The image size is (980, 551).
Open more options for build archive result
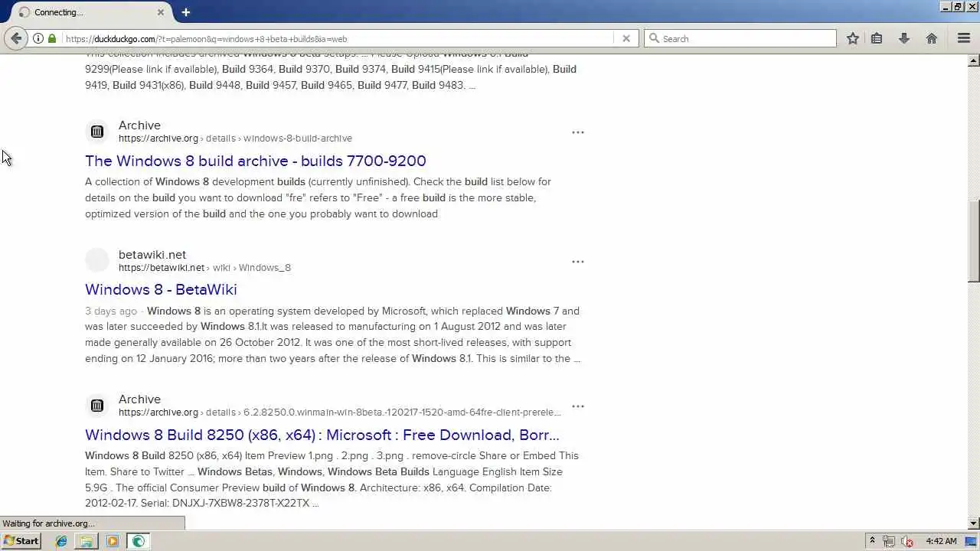click(x=578, y=132)
